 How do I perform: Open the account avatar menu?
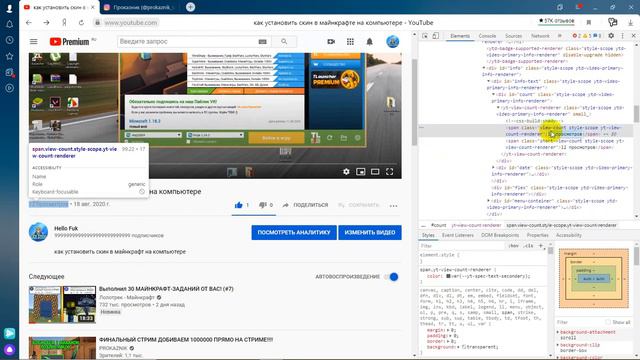tap(393, 42)
